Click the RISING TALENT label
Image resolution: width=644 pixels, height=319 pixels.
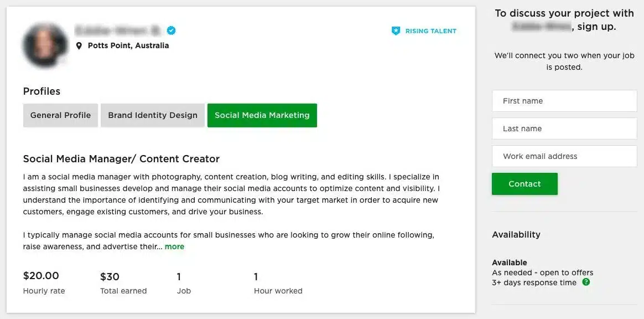[x=431, y=31]
